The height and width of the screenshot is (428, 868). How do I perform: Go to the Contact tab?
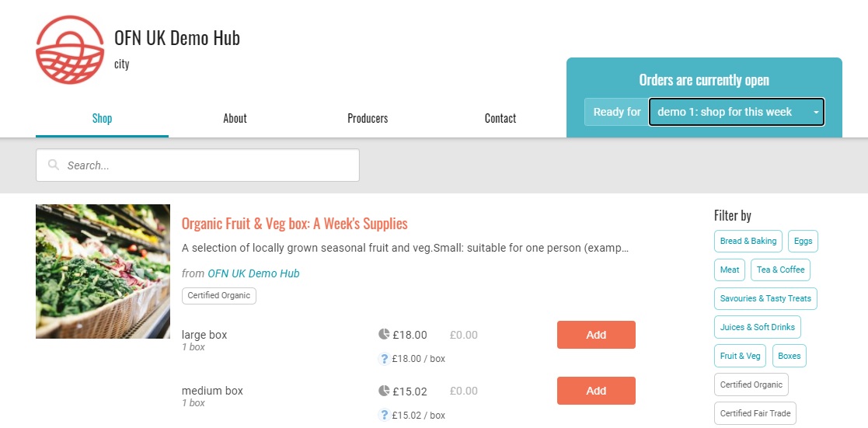tap(500, 119)
